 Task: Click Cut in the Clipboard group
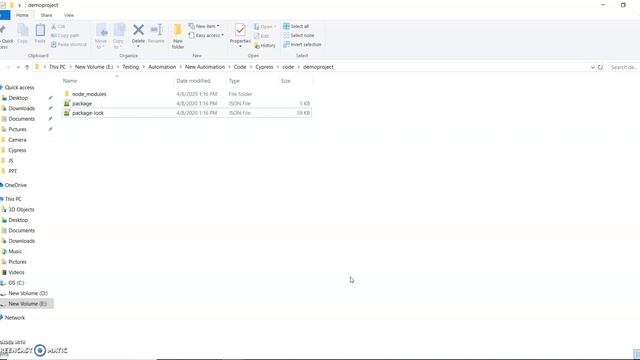[x=58, y=27]
